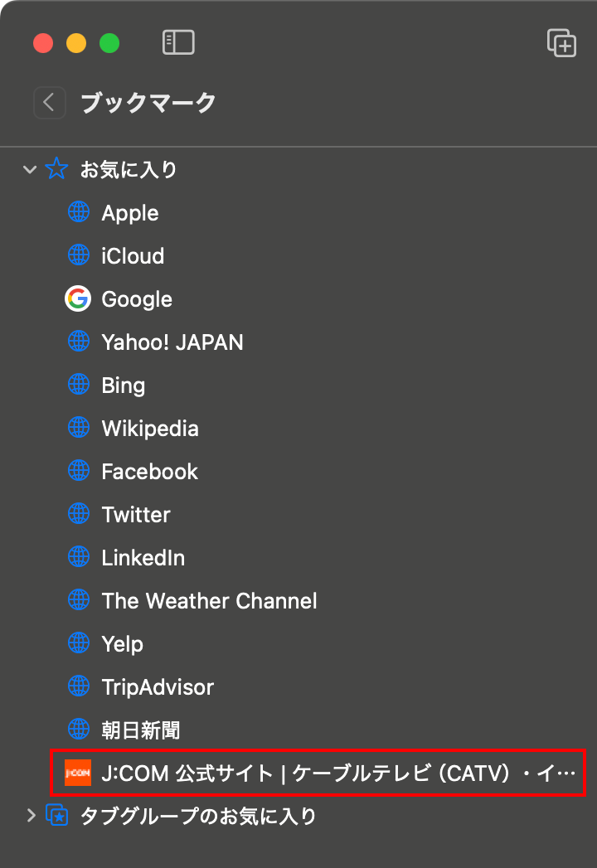Go back using the chevron beside ブックマーク

pyautogui.click(x=49, y=103)
